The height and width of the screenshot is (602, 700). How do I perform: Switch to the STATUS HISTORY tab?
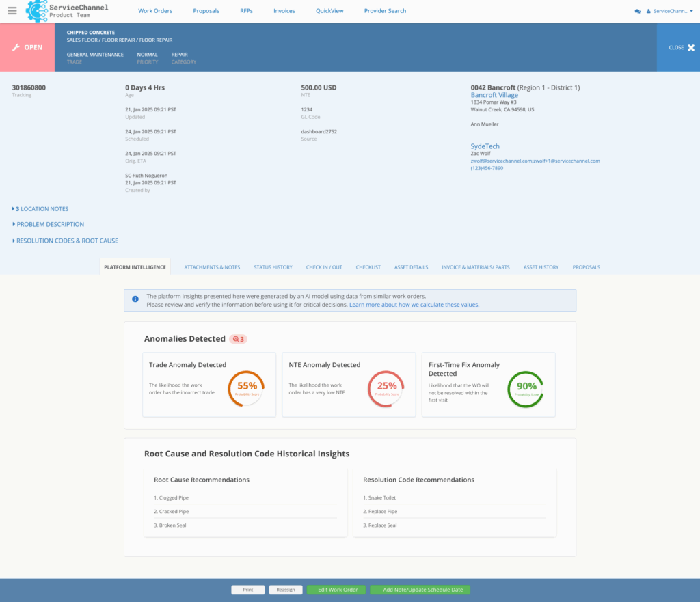pyautogui.click(x=273, y=267)
